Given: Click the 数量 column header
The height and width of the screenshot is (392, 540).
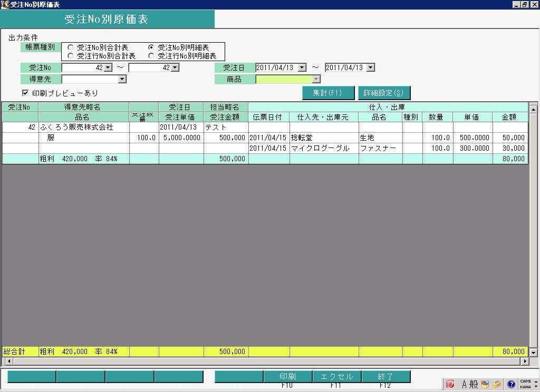Looking at the screenshot, I should pos(438,117).
